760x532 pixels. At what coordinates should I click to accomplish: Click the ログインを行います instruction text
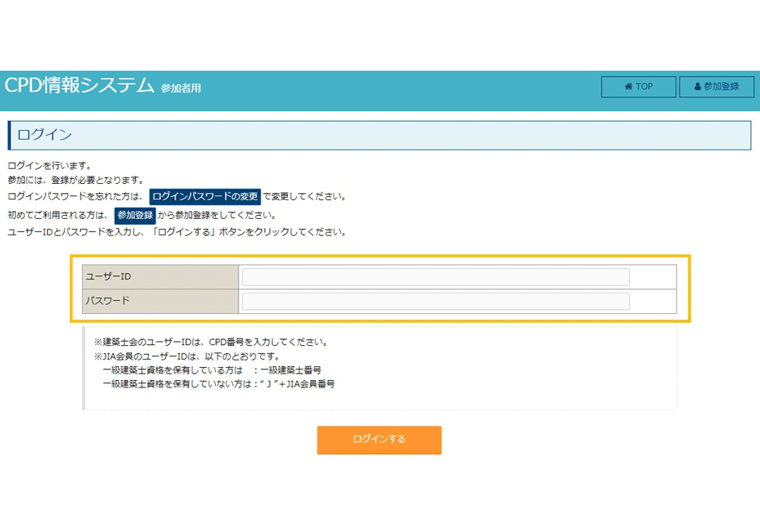49,166
